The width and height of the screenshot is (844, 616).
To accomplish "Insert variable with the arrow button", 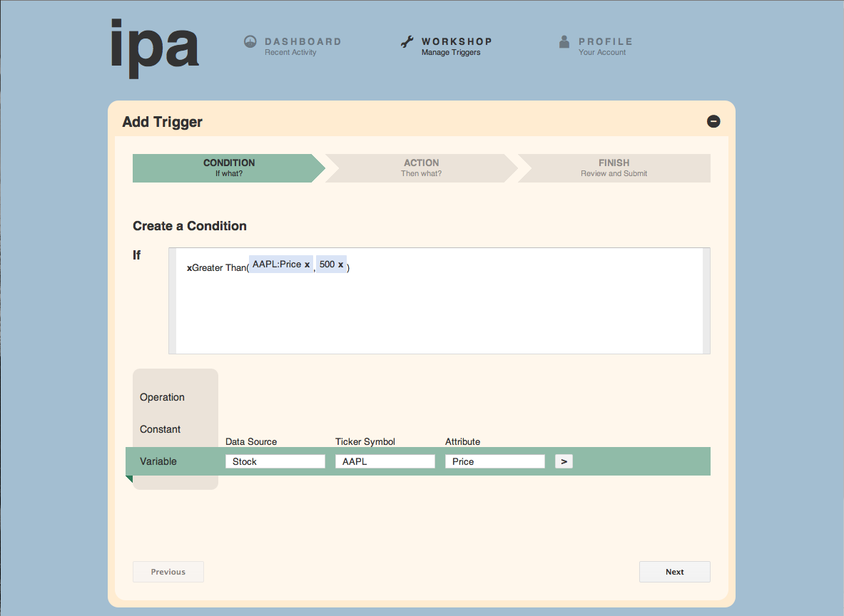I will click(564, 461).
